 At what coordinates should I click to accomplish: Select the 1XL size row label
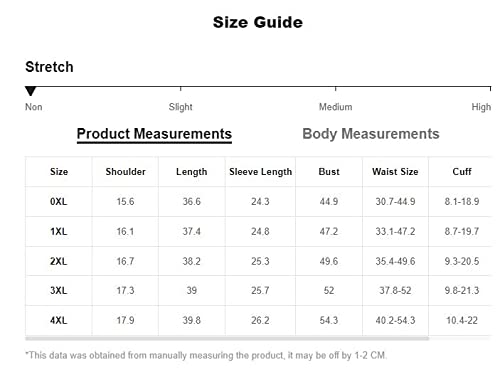click(59, 231)
